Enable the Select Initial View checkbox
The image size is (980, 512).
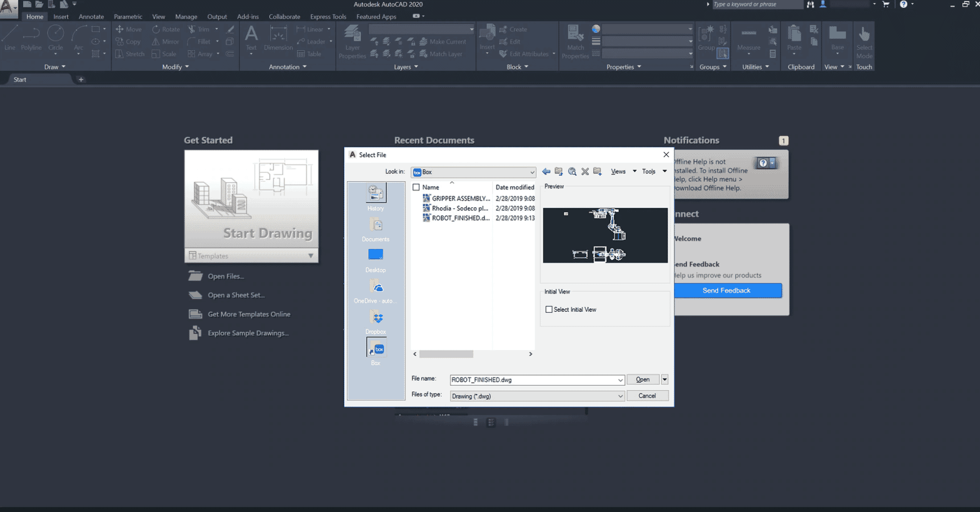pos(549,310)
